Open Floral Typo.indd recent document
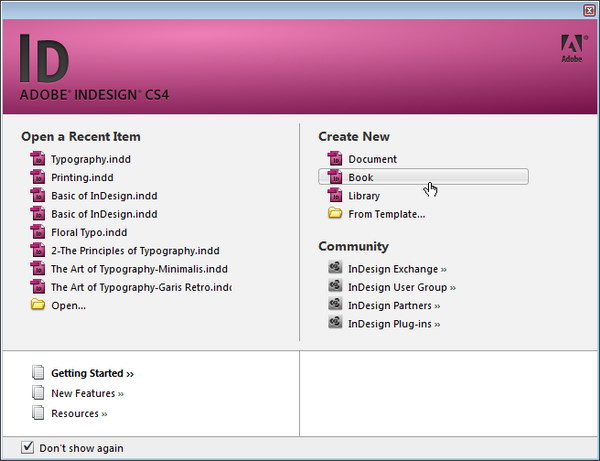 click(x=89, y=233)
